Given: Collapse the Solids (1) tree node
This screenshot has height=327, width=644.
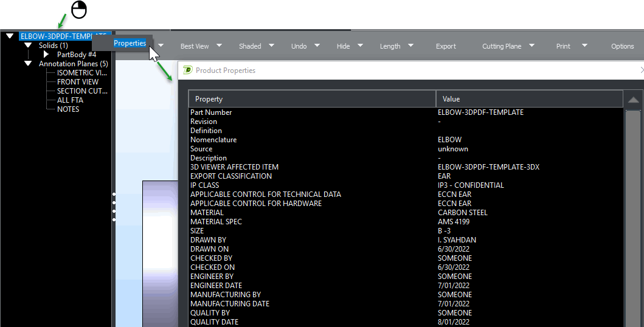Looking at the screenshot, I should point(28,45).
